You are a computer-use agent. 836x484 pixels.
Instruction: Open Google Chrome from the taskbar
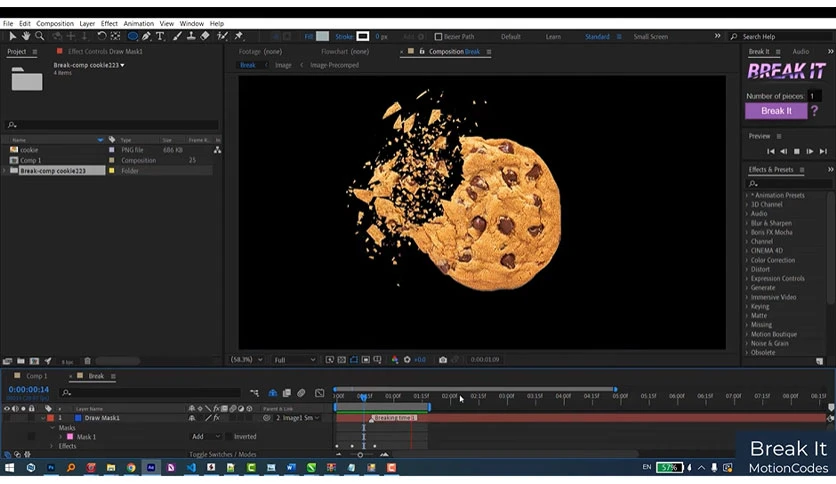(131, 467)
